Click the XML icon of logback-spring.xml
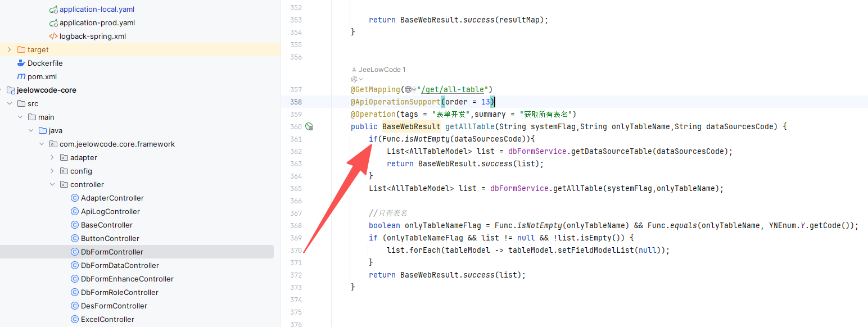 53,37
